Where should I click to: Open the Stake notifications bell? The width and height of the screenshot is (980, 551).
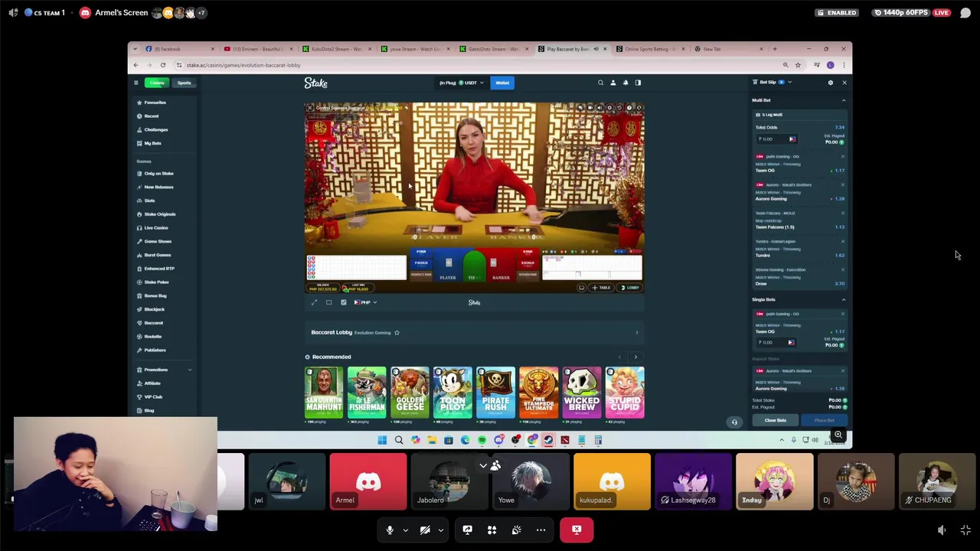(626, 83)
